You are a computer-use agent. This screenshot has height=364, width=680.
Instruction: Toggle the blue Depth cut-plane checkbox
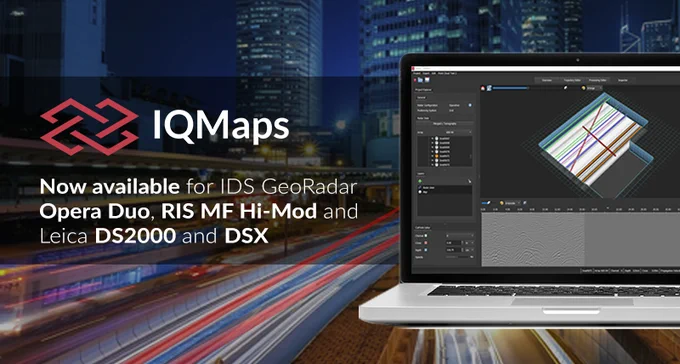tap(426, 250)
